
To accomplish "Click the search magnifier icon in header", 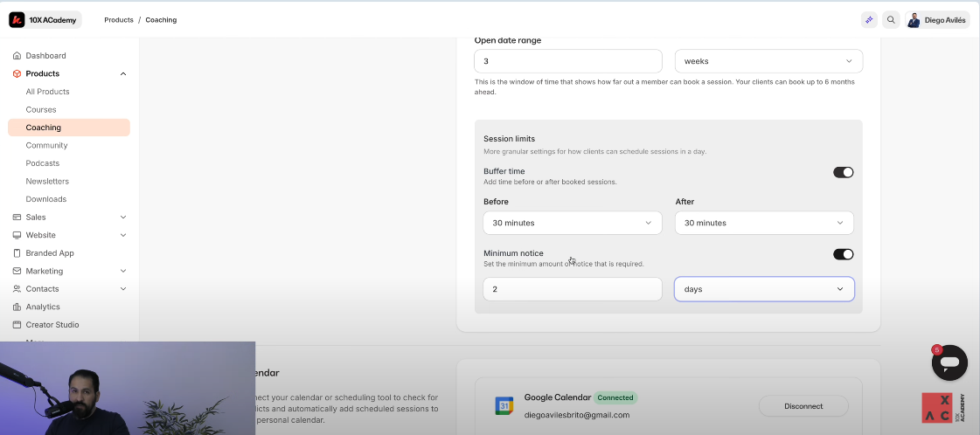I will [891, 20].
